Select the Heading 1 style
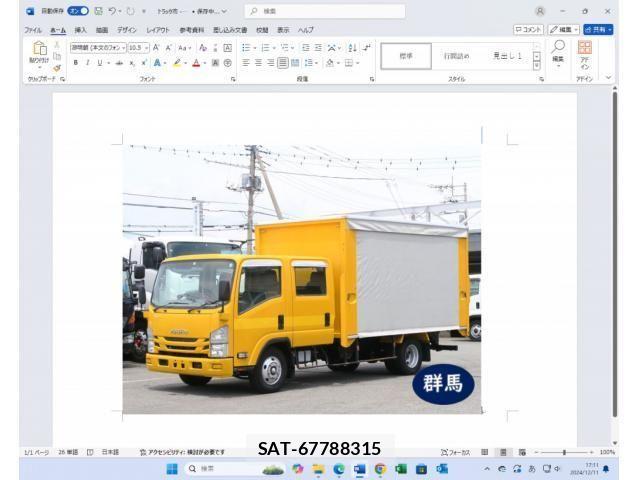This screenshot has height=480, width=640. 507,56
